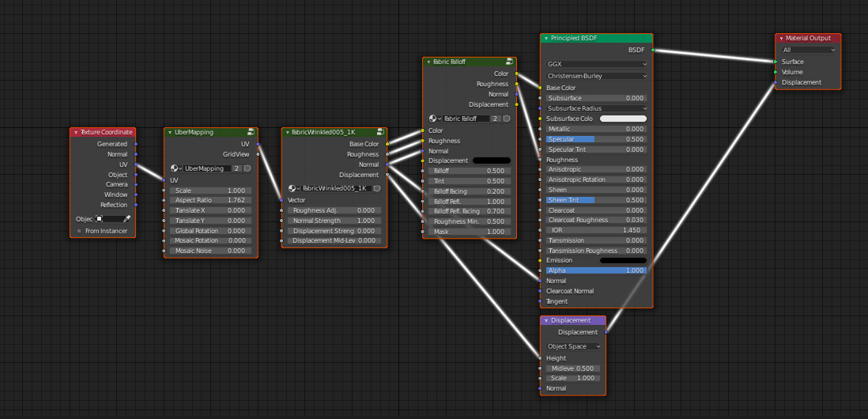
Task: Click the Global Rotation field on UberMapping
Action: (x=210, y=231)
